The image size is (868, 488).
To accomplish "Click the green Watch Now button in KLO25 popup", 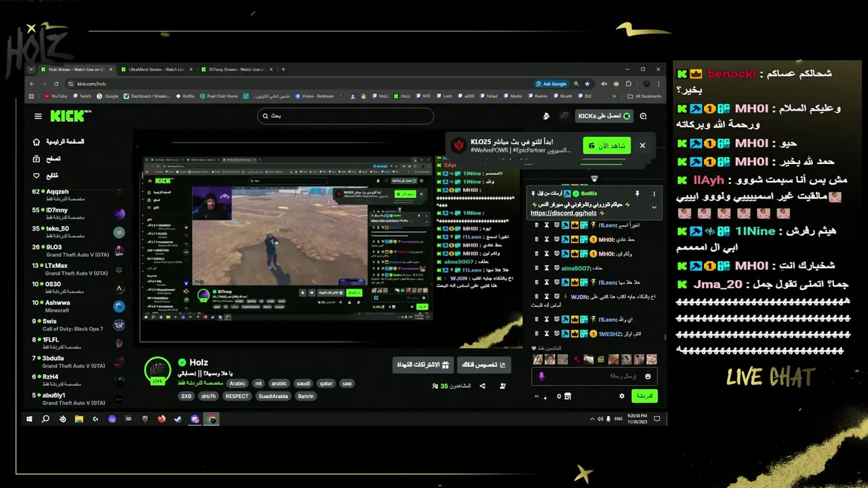I will point(607,146).
